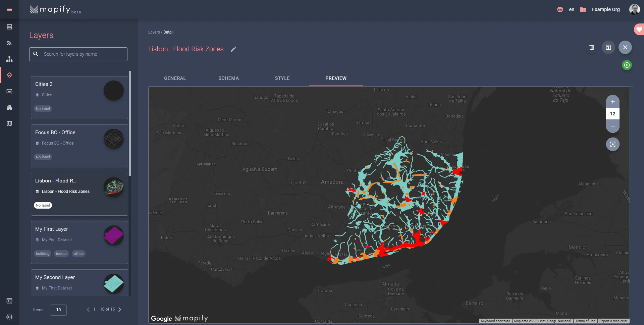
Task: Zoom out on the map
Action: point(613,126)
